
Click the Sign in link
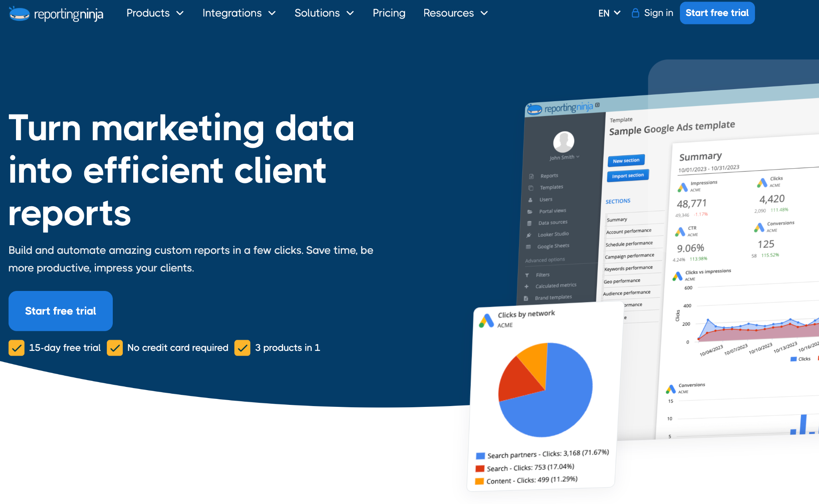point(658,13)
